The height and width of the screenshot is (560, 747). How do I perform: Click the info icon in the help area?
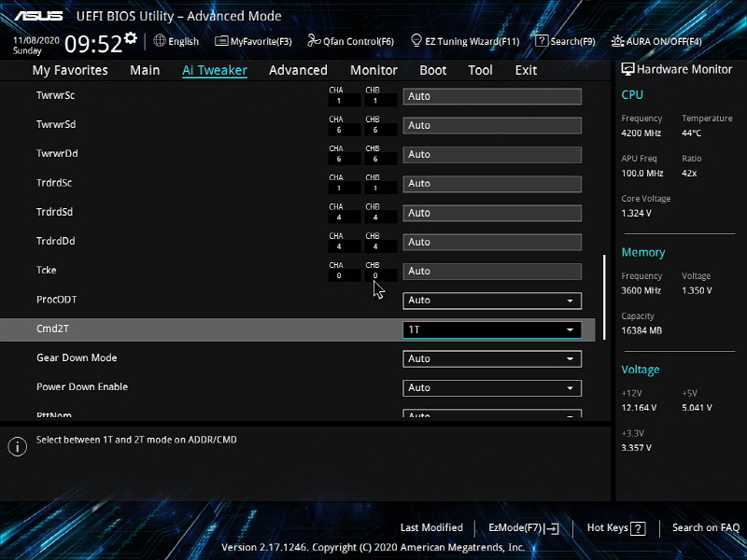tap(17, 447)
